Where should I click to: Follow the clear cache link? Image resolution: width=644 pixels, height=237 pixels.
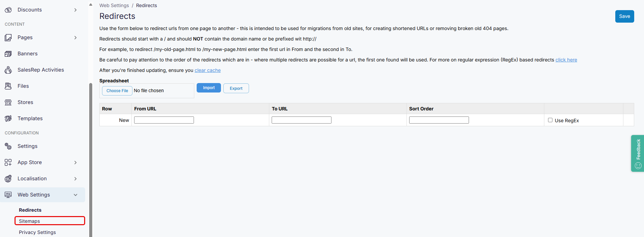tap(207, 70)
